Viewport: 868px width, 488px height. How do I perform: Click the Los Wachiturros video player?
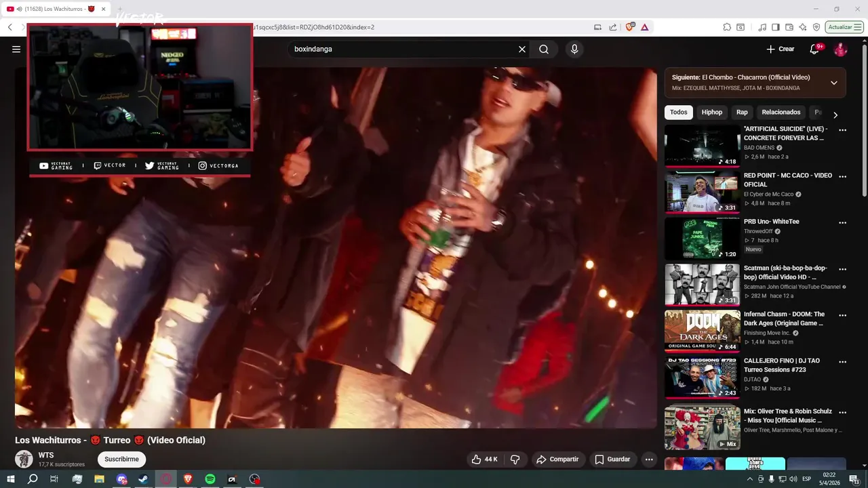tap(336, 247)
